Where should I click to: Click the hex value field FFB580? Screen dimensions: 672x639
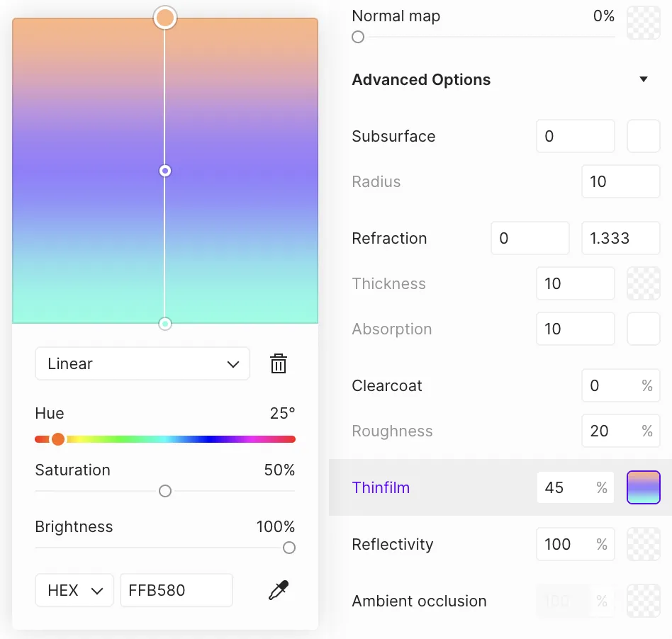coord(176,590)
